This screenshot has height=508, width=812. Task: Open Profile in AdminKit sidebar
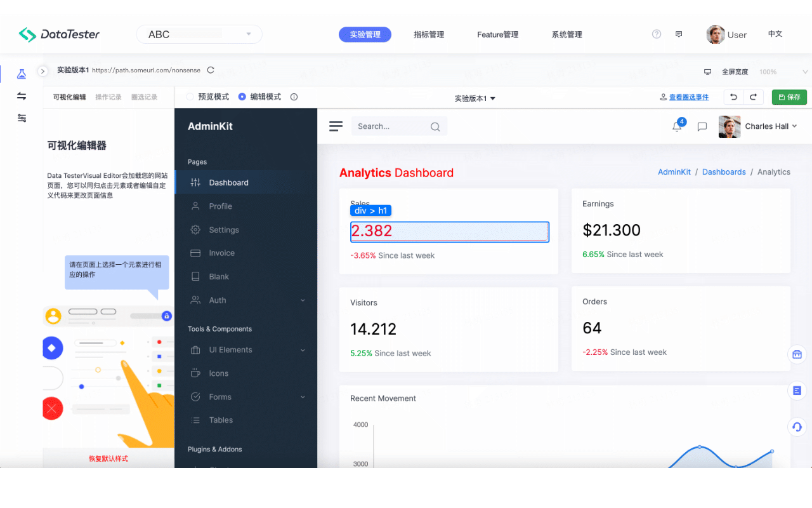246,206
